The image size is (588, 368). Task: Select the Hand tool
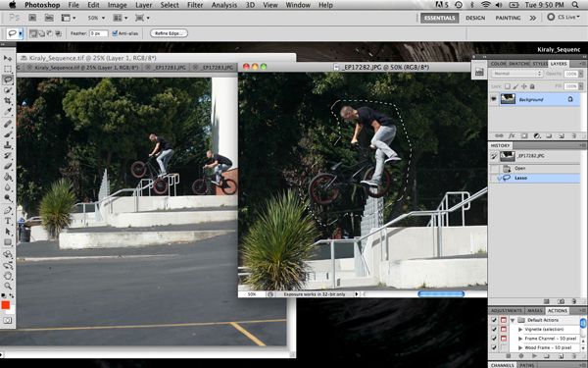click(x=8, y=276)
